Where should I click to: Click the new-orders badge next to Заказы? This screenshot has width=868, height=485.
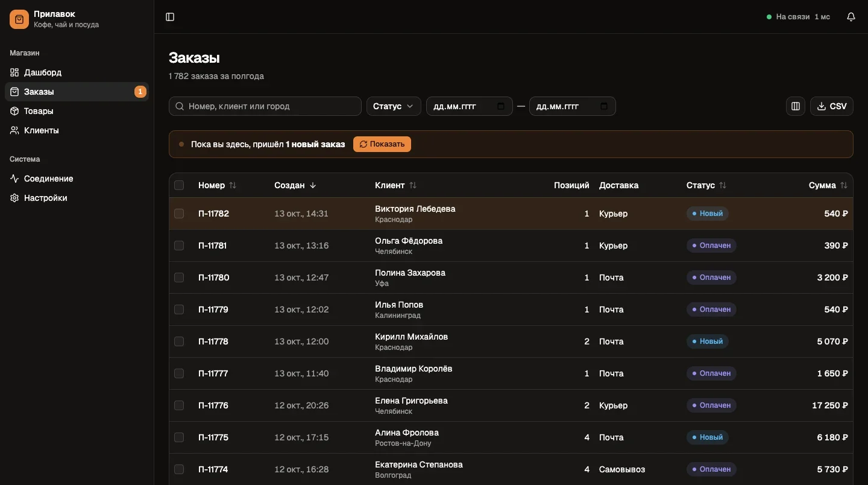pyautogui.click(x=140, y=92)
